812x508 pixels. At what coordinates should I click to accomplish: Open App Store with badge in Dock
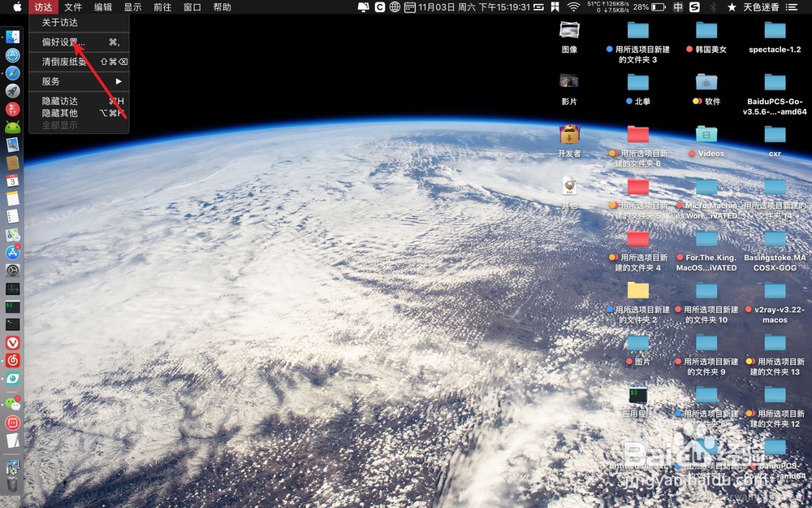12,253
